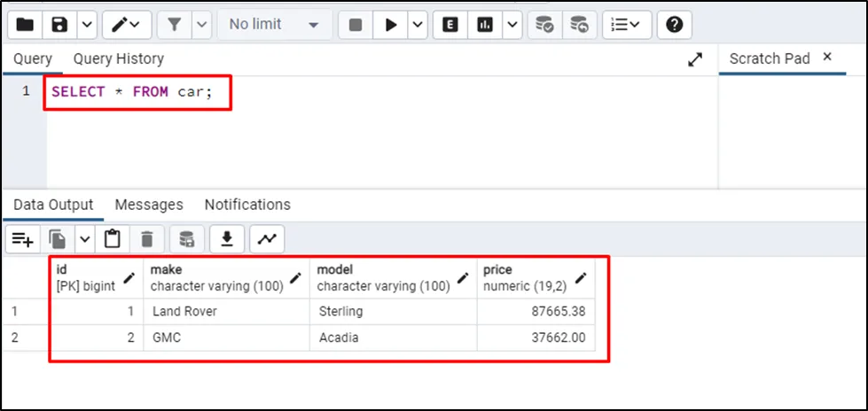
Task: Download results with the save-to-file icon
Action: click(x=227, y=238)
